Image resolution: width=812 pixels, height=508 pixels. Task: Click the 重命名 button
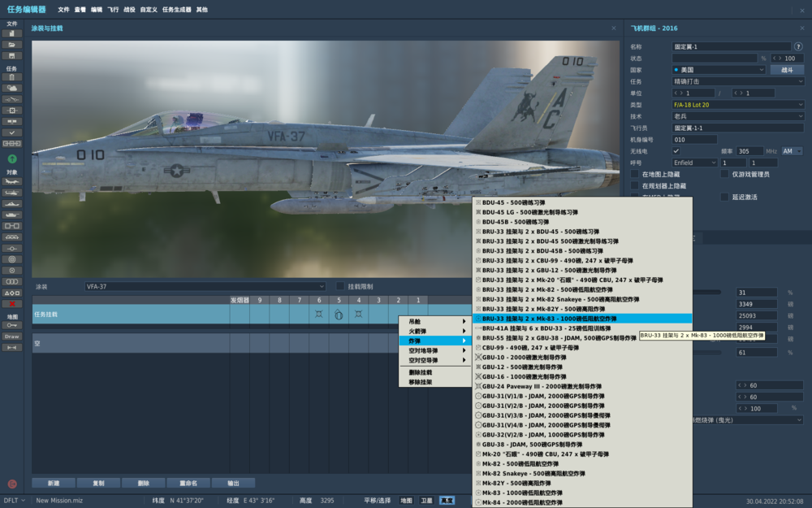click(x=188, y=483)
